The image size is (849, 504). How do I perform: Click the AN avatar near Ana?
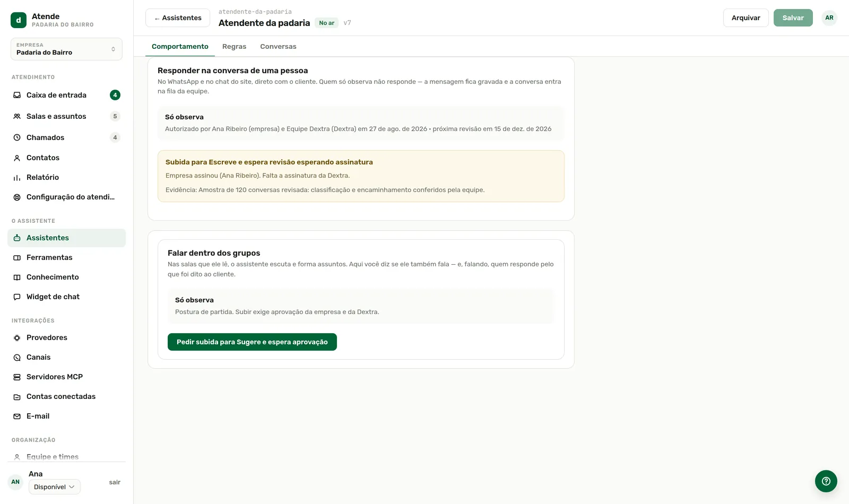pyautogui.click(x=15, y=482)
